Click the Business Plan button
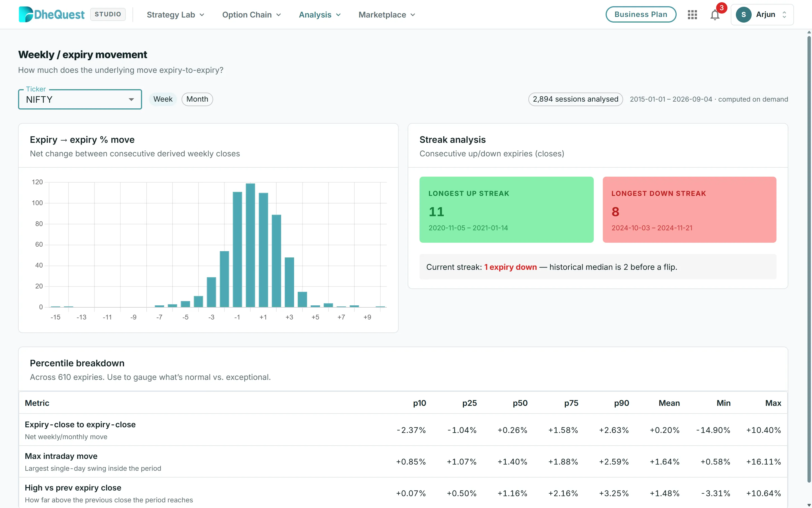The height and width of the screenshot is (508, 812). coord(641,14)
